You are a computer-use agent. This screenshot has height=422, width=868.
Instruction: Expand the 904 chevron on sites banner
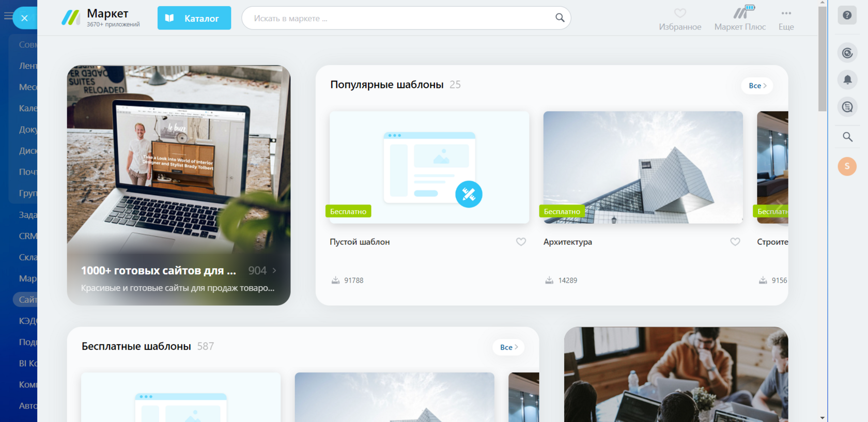click(274, 271)
